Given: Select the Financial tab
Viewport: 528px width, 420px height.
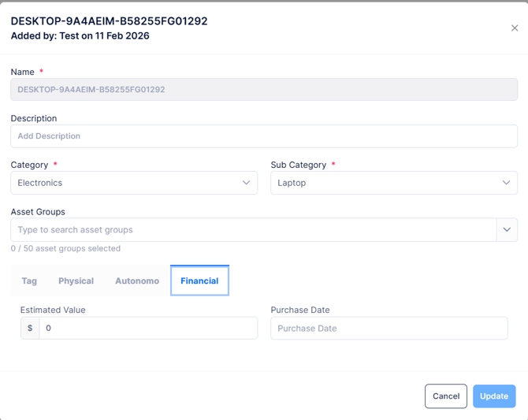Looking at the screenshot, I should point(199,281).
